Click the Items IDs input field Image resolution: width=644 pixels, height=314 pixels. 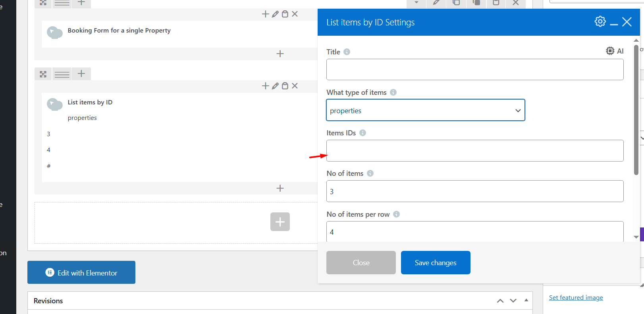tap(474, 151)
